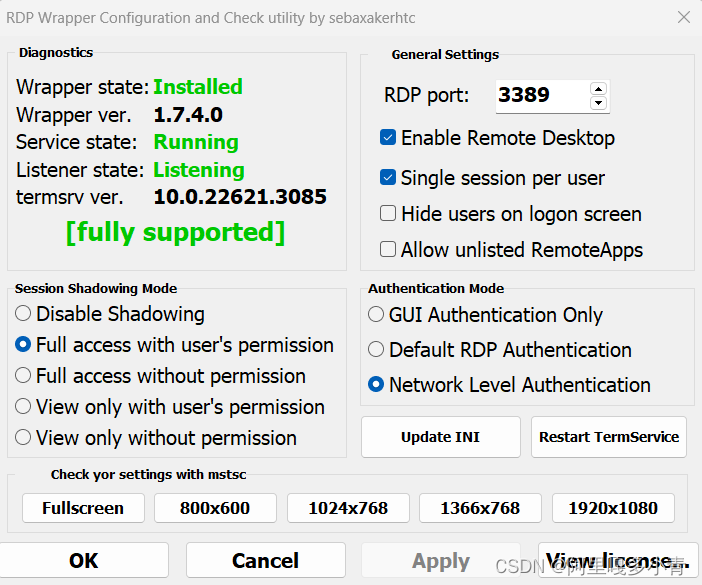This screenshot has width=702, height=585.
Task: Click the Listening listener state text
Action: tap(199, 170)
